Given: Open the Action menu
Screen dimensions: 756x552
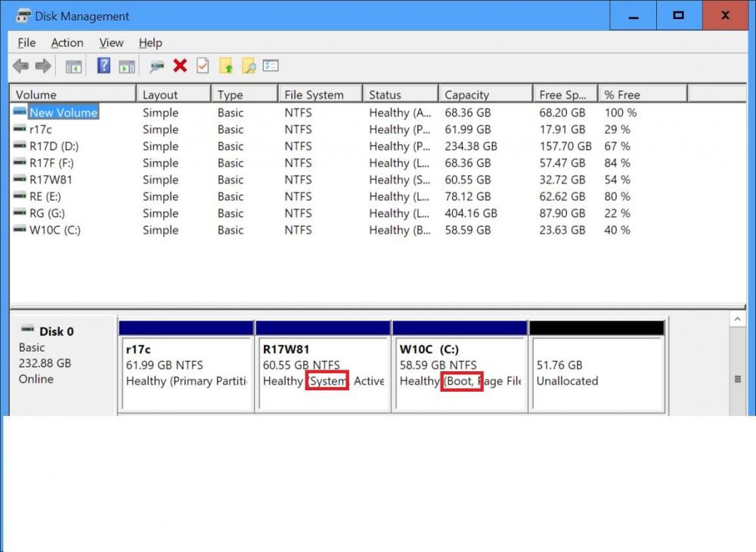Looking at the screenshot, I should pos(67,43).
